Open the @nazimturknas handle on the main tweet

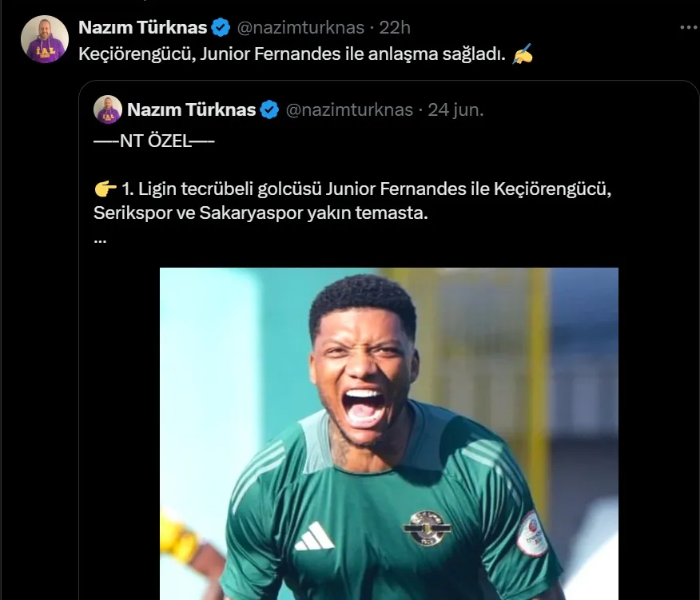click(300, 28)
